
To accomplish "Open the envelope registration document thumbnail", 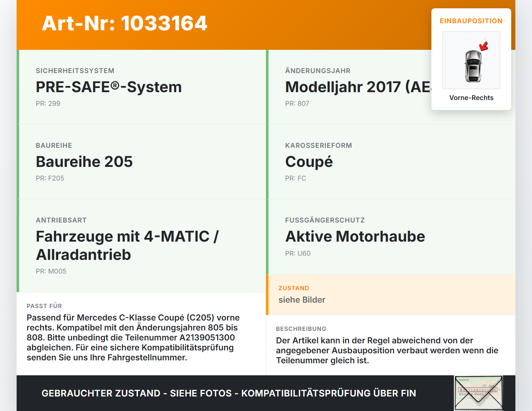I will [x=478, y=393].
